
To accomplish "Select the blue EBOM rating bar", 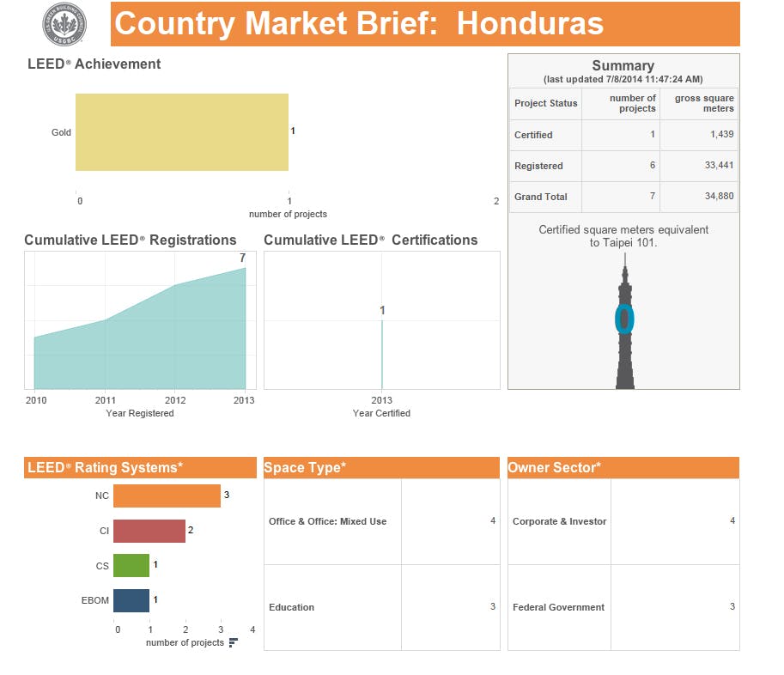I will pos(131,600).
